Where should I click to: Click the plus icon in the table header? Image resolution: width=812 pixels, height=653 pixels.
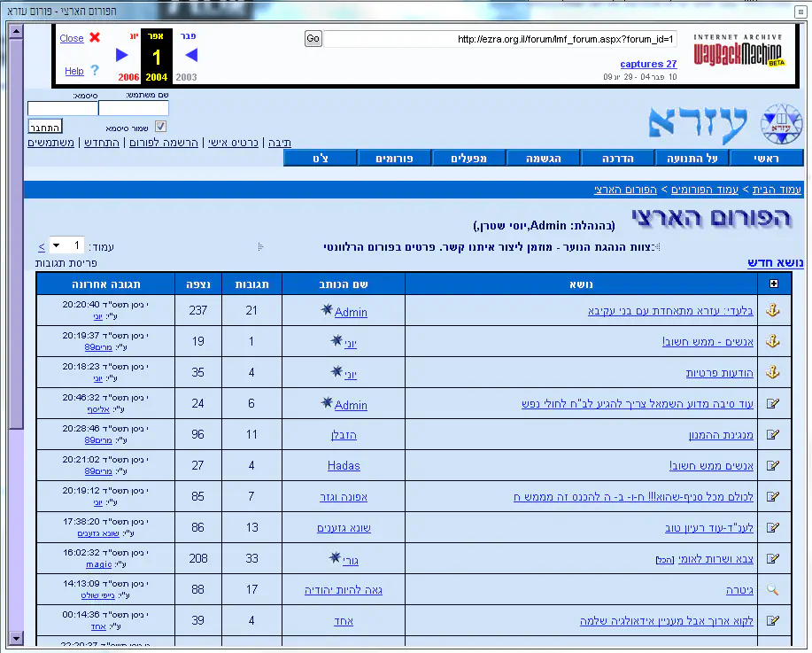[774, 284]
